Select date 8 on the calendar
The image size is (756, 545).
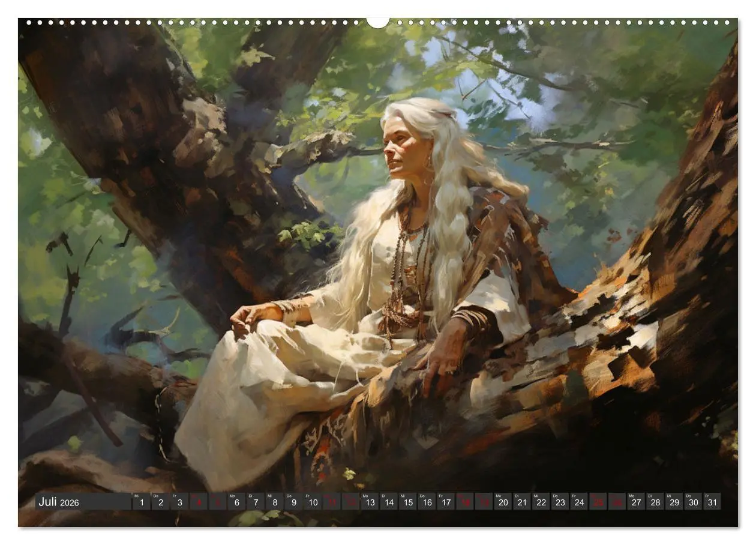tap(274, 502)
